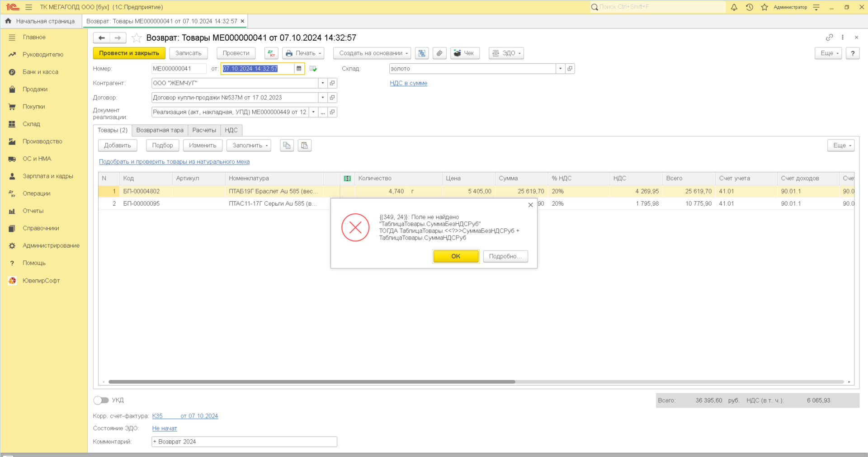Toggle the УКД switch
The height and width of the screenshot is (457, 868).
tap(101, 400)
